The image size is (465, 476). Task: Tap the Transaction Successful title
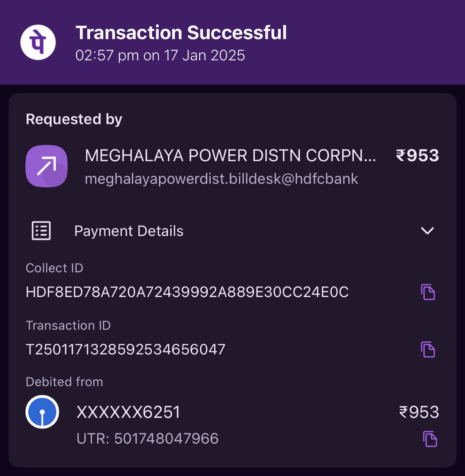[x=181, y=33]
